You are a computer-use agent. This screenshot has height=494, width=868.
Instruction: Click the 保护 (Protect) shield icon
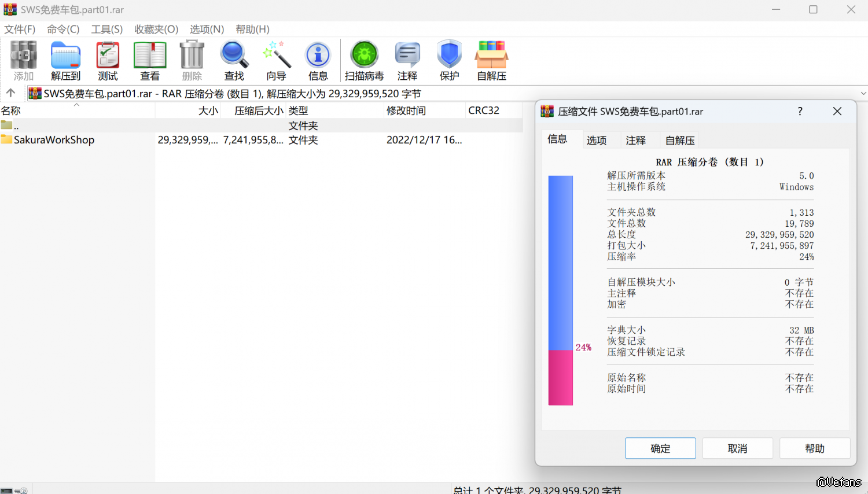point(449,60)
